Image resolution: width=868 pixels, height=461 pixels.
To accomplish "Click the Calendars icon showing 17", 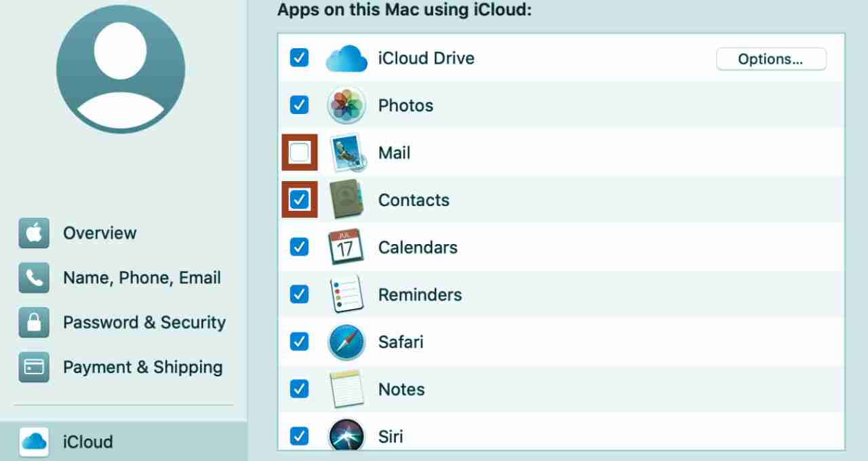I will coord(346,247).
